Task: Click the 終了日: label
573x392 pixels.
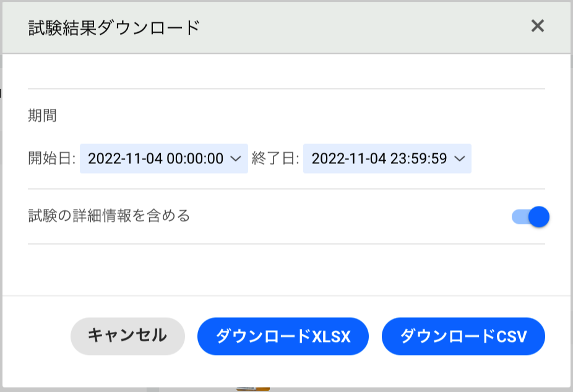Action: tap(275, 159)
